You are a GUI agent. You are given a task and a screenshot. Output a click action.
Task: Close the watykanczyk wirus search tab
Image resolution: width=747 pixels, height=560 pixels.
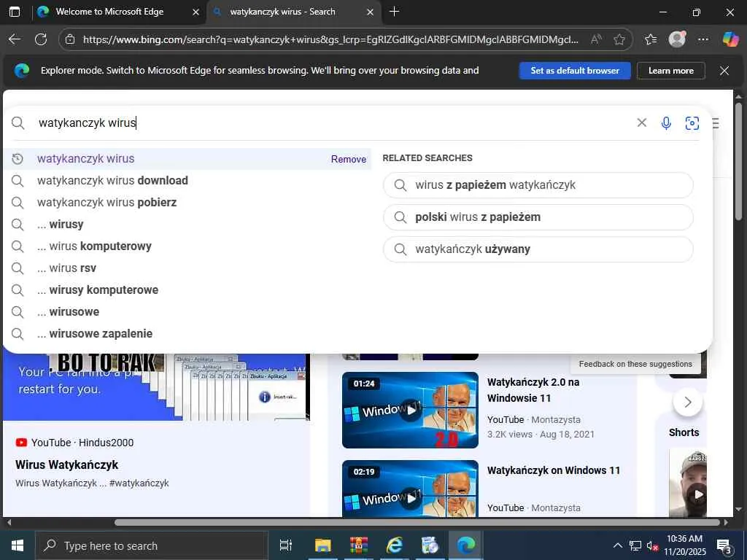[x=370, y=12]
